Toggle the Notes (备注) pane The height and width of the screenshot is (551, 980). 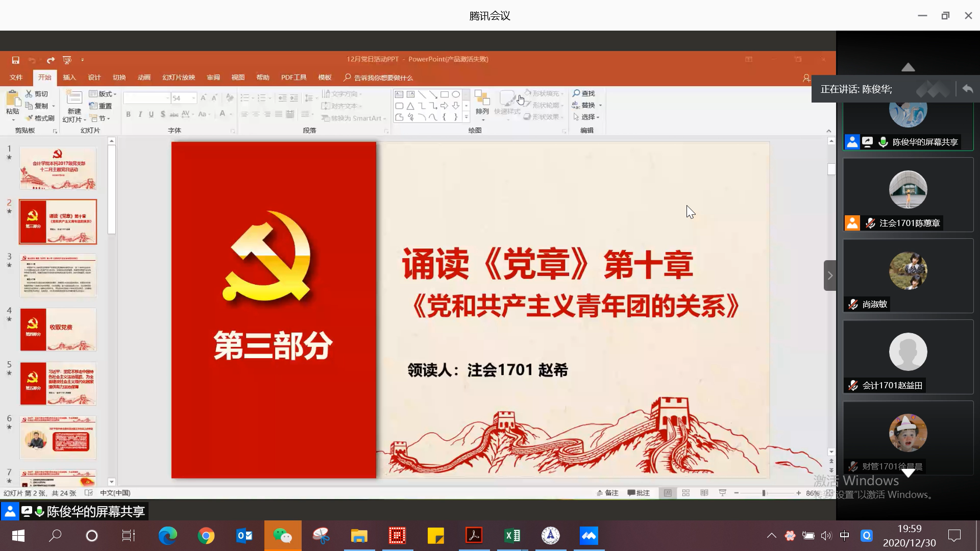tap(607, 493)
